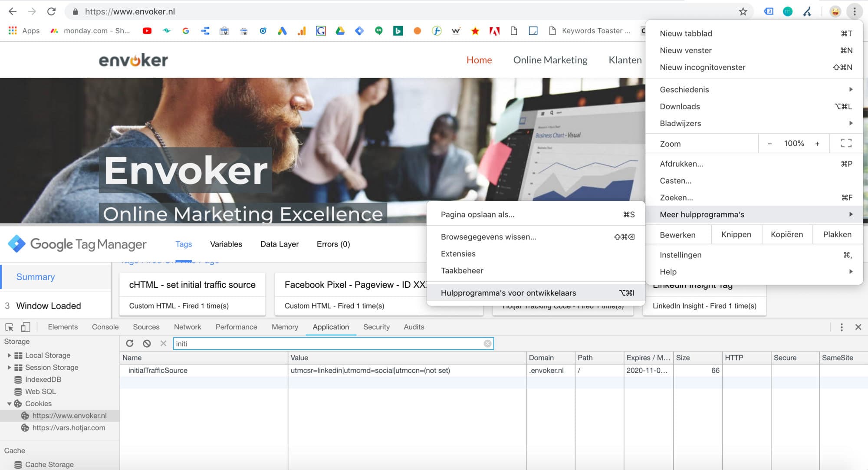Refresh the cookies list in DevTools
The height and width of the screenshot is (470, 868).
pos(129,343)
